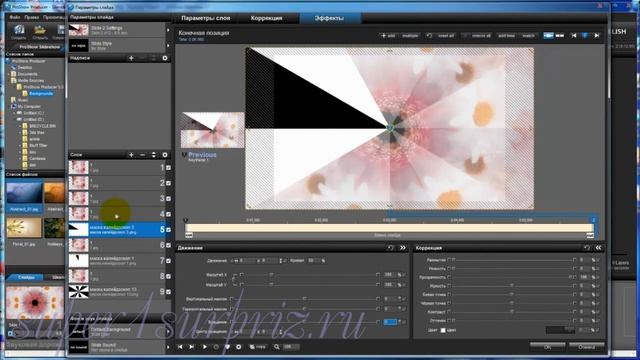Remove layer with minus icon in Слои header
640x360 pixels.
click(142, 155)
